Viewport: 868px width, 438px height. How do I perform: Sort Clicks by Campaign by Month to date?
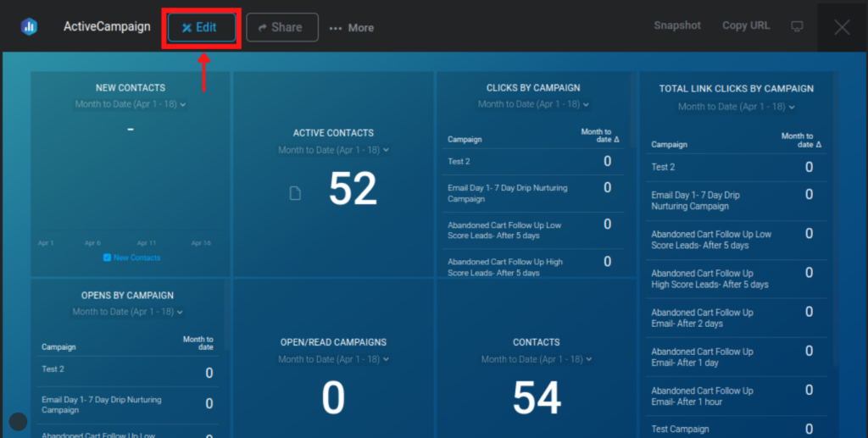pyautogui.click(x=599, y=136)
